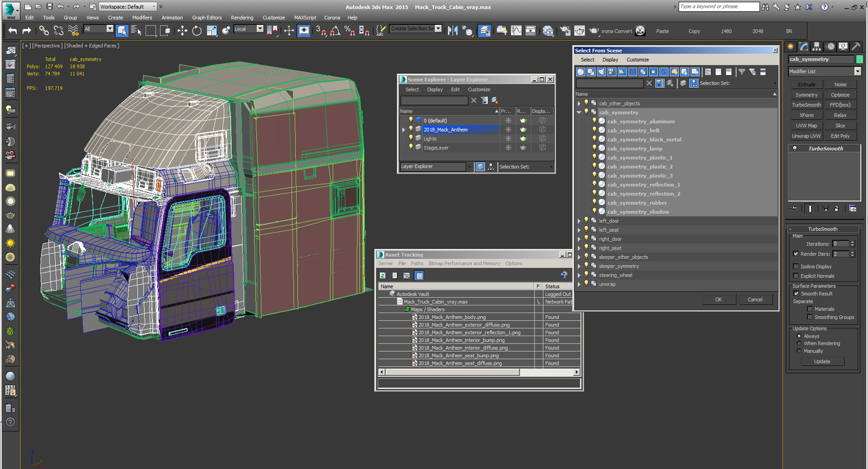Expand the steering_wheel tree node
868x469 pixels.
579,275
